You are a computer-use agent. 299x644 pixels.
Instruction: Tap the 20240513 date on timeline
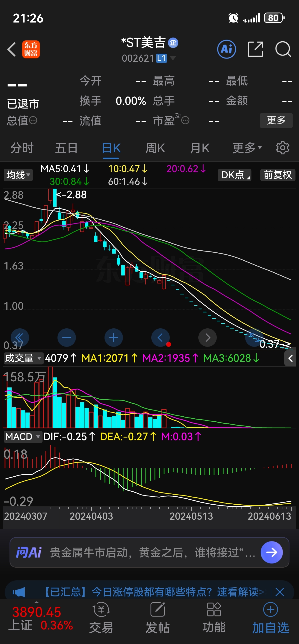pyautogui.click(x=191, y=516)
